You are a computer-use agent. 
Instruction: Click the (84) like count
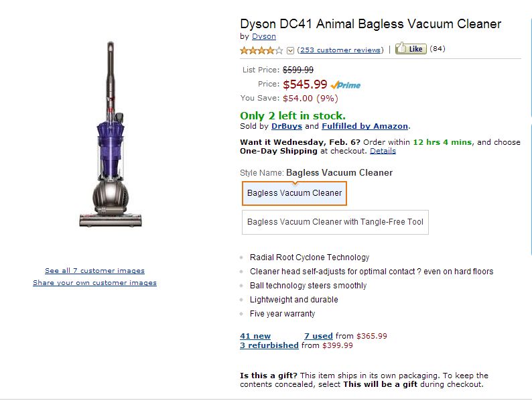[438, 49]
